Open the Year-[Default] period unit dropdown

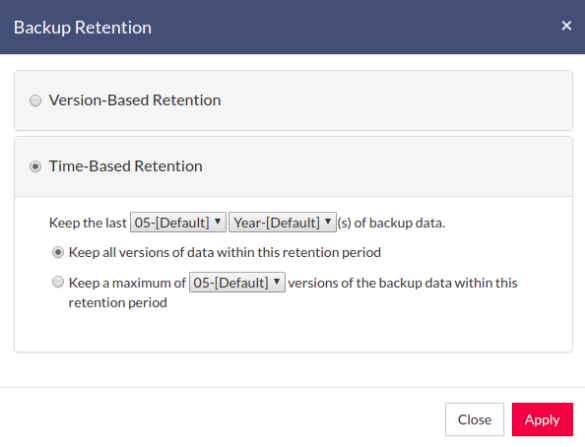[x=282, y=222]
